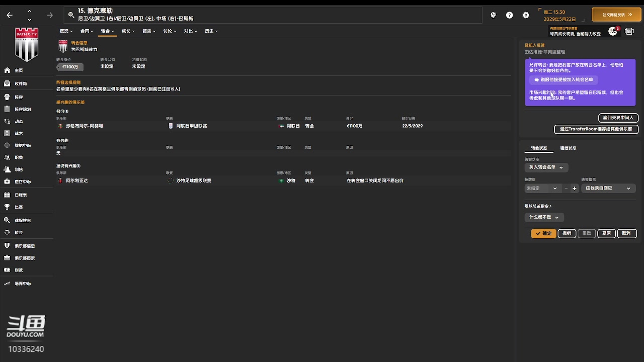Open 阵容 squad in the sidebar
Image resolution: width=644 pixels, height=362 pixels.
point(19,97)
